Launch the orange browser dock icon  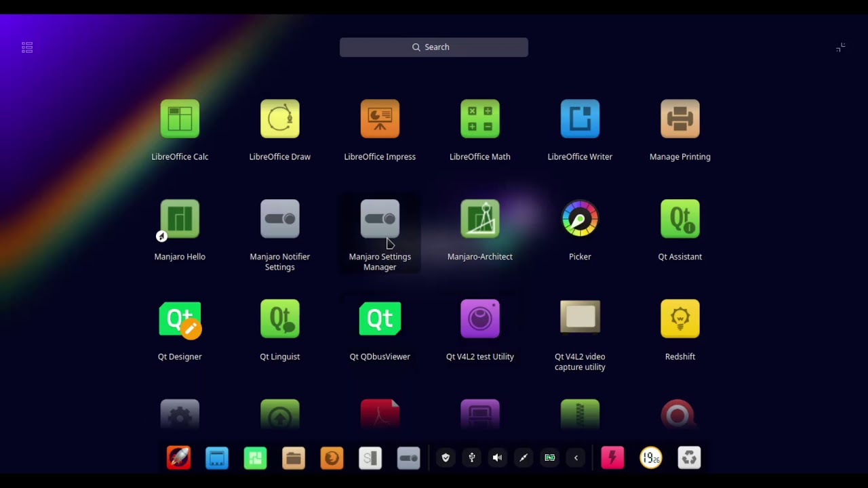332,457
